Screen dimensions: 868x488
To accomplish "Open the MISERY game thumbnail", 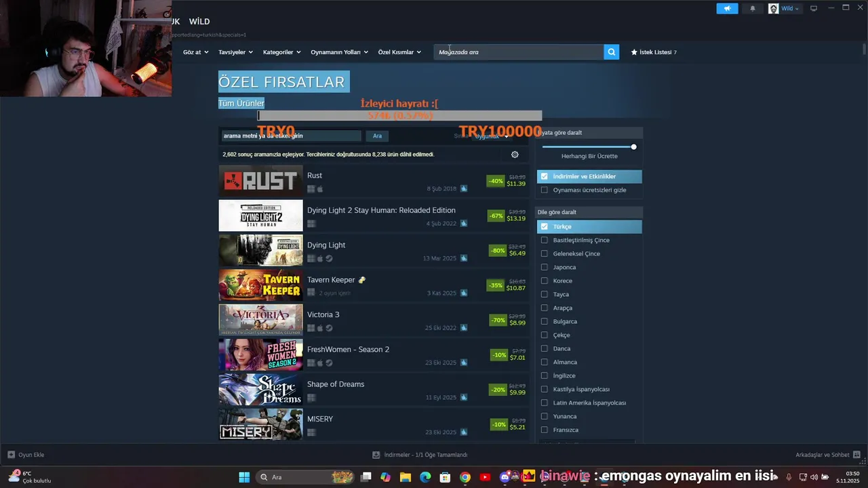I will pyautogui.click(x=260, y=424).
